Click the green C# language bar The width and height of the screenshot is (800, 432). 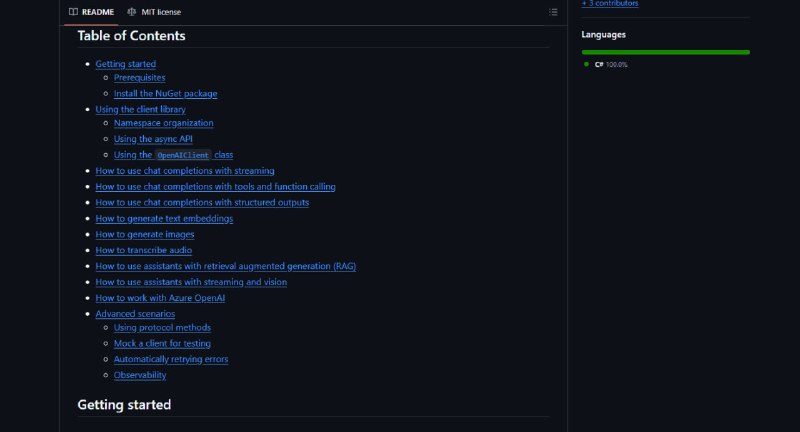click(x=665, y=52)
